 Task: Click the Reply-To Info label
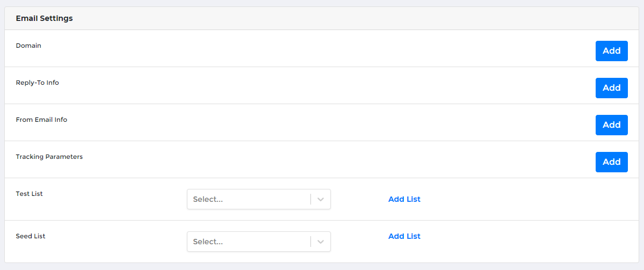tap(37, 83)
